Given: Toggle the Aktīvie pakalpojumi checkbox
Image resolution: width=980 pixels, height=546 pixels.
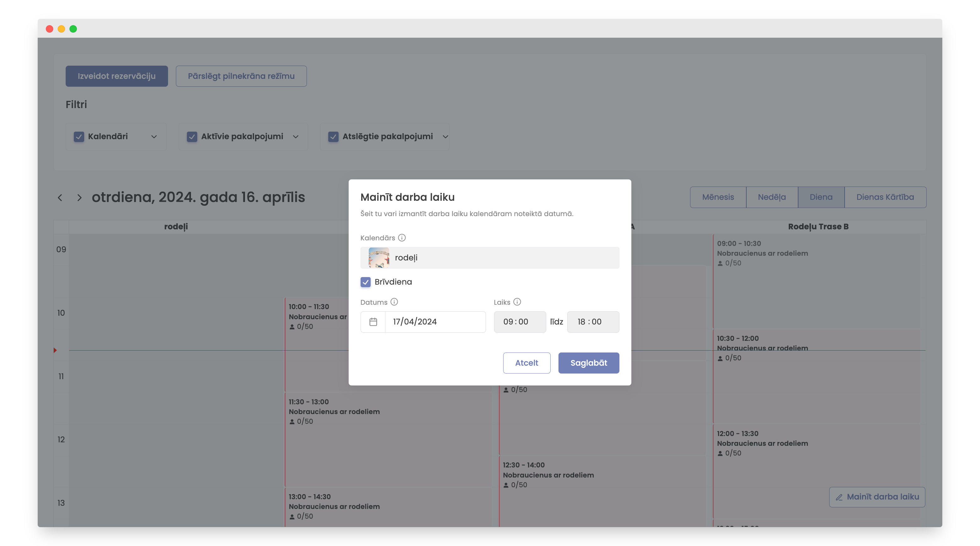Looking at the screenshot, I should (x=192, y=137).
